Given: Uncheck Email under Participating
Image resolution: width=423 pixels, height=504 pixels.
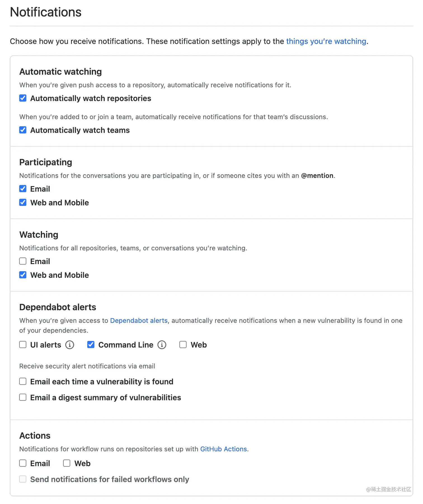Looking at the screenshot, I should click(23, 188).
